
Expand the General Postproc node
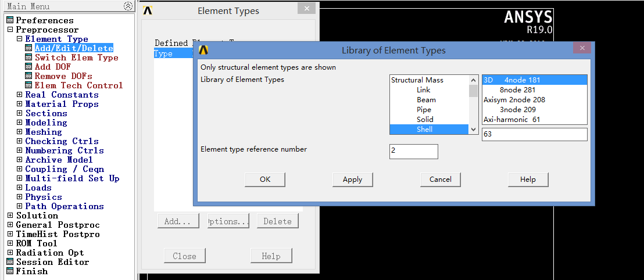click(10, 225)
